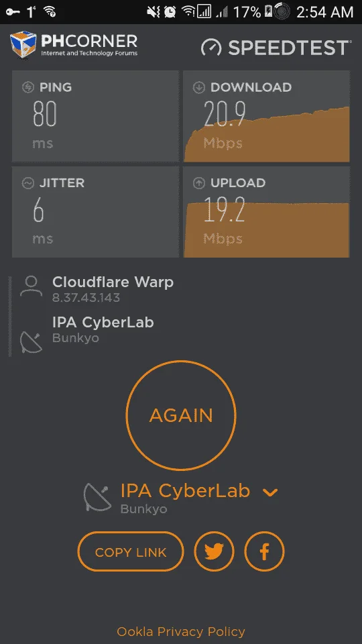Tap the grey IPA CyberLab server entry
This screenshot has height=644, width=362.
(103, 322)
